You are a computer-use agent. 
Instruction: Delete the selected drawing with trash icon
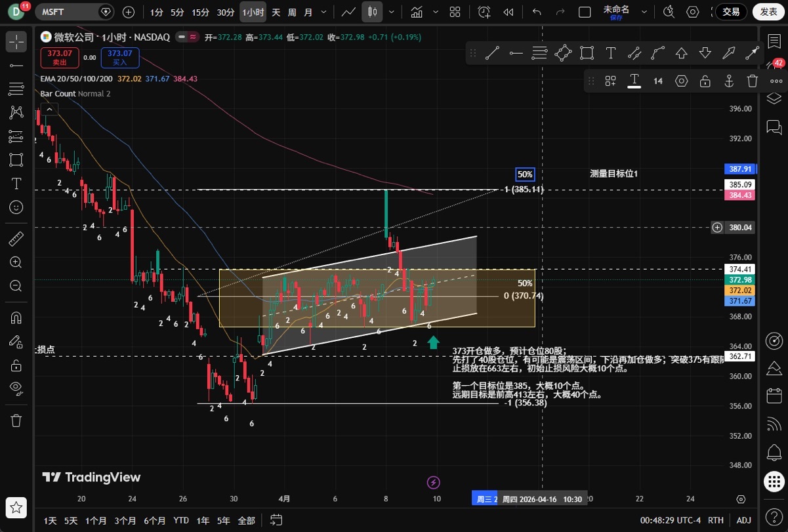pos(753,81)
